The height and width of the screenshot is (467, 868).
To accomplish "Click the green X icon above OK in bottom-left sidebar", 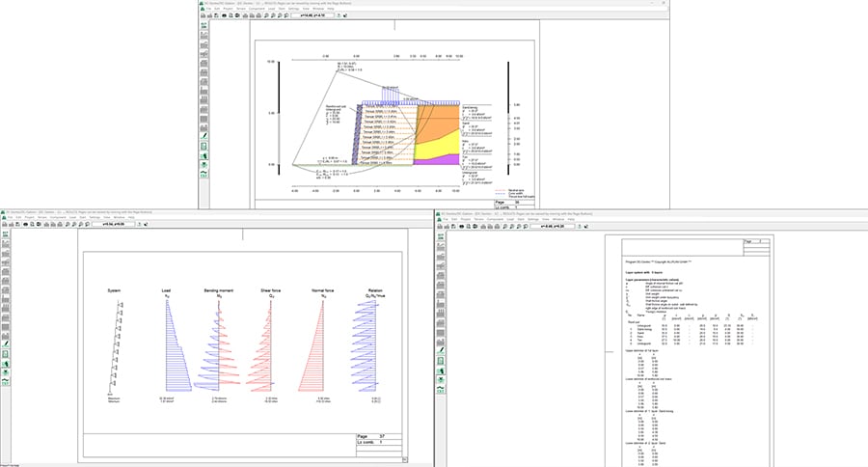I will coord(5,372).
